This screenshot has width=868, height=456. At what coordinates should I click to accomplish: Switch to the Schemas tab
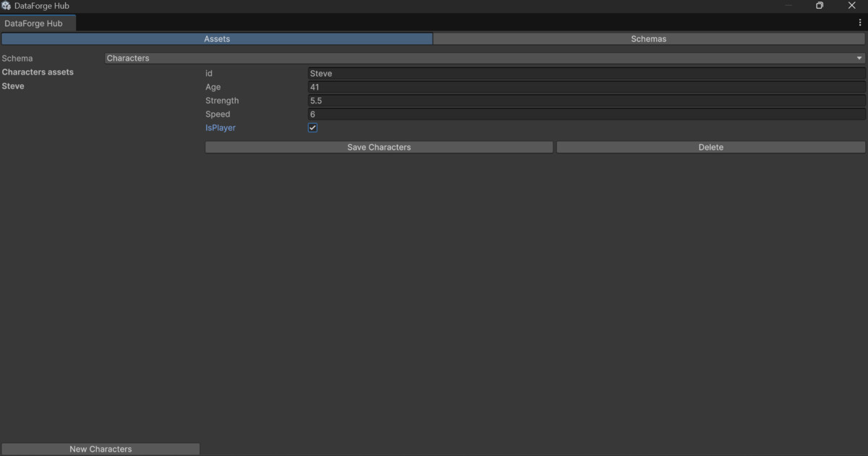coord(648,38)
